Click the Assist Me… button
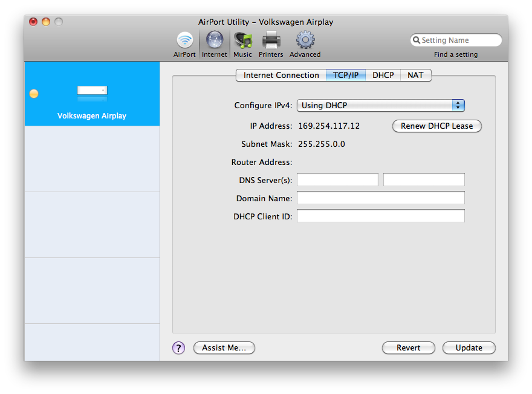This screenshot has width=532, height=394. (x=224, y=347)
